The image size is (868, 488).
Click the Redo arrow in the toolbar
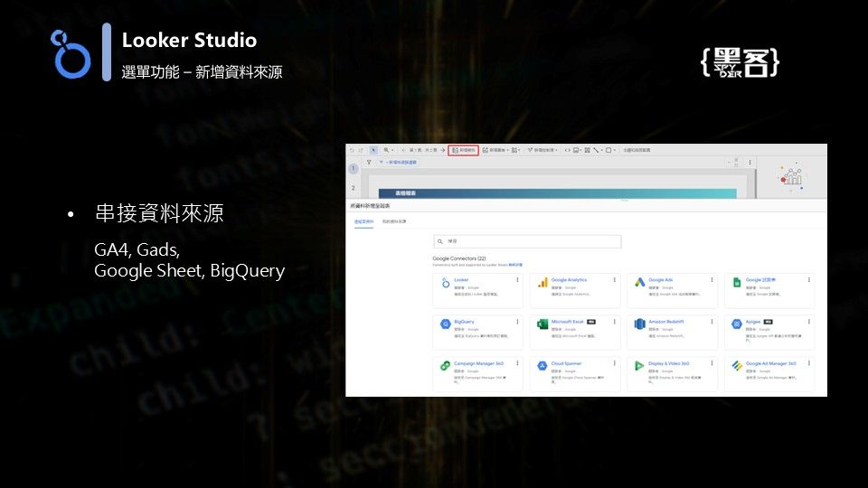tap(361, 150)
